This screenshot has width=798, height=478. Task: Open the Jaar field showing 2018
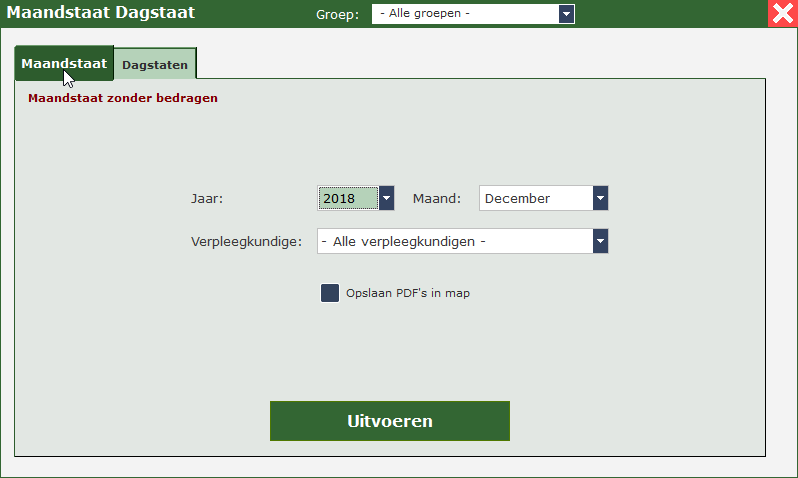[x=347, y=199]
